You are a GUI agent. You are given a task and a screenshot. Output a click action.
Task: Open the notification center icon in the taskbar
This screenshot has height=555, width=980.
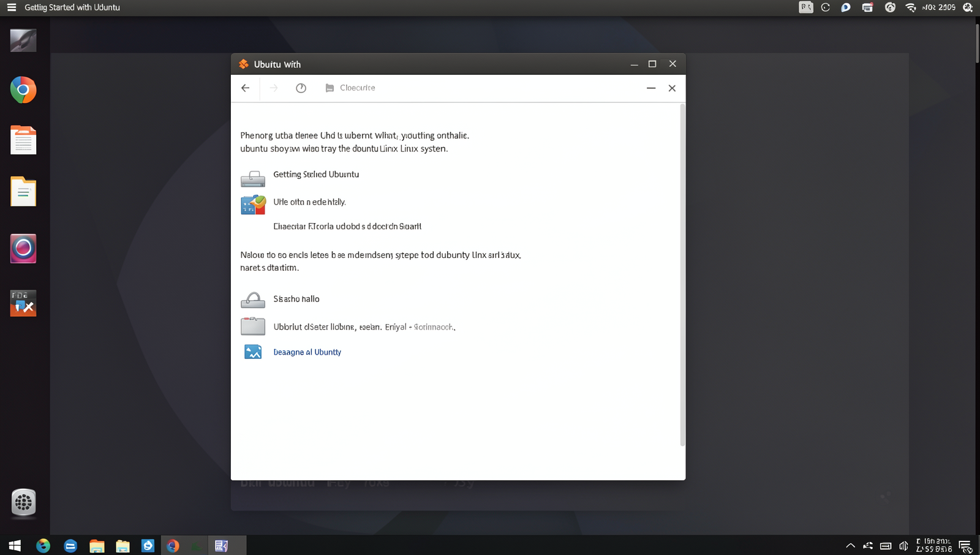(x=965, y=546)
